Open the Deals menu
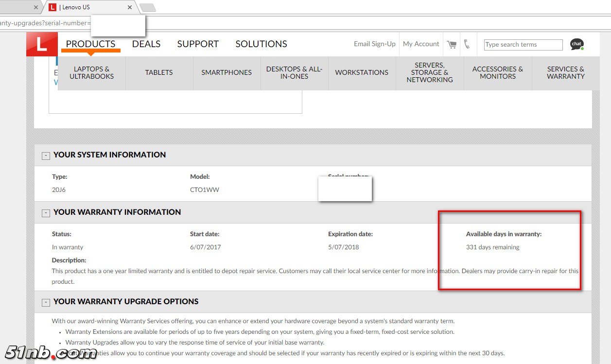This screenshot has width=611, height=364. pos(146,44)
